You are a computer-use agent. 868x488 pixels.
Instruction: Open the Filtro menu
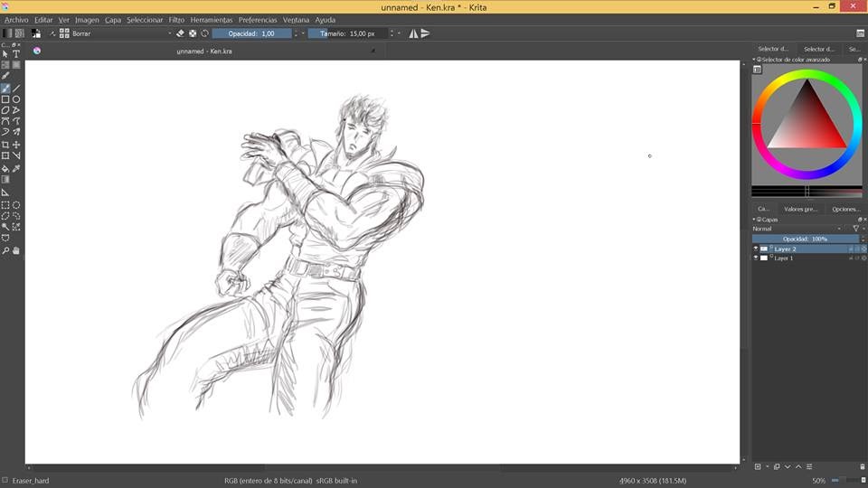coord(176,20)
